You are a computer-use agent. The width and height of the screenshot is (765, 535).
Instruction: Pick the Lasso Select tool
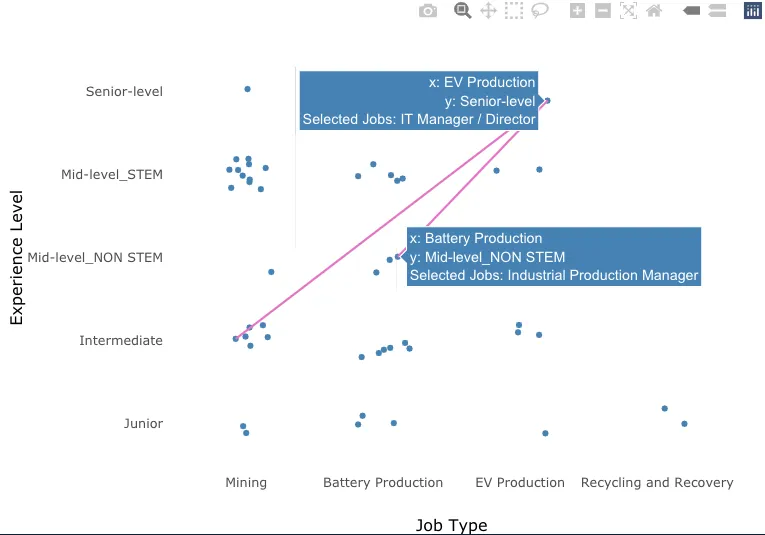tap(540, 11)
